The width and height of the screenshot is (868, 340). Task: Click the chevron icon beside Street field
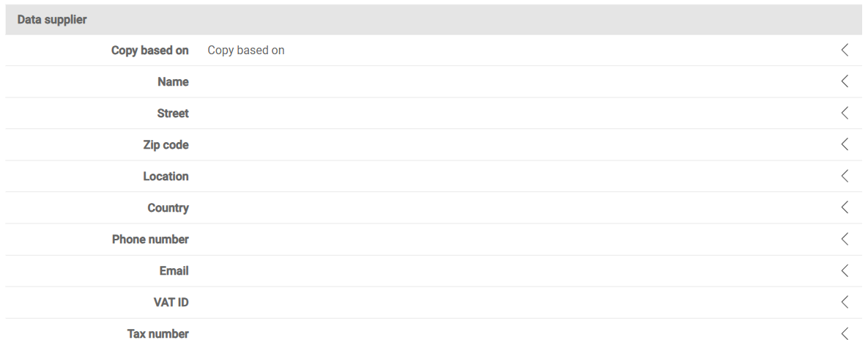(x=845, y=113)
